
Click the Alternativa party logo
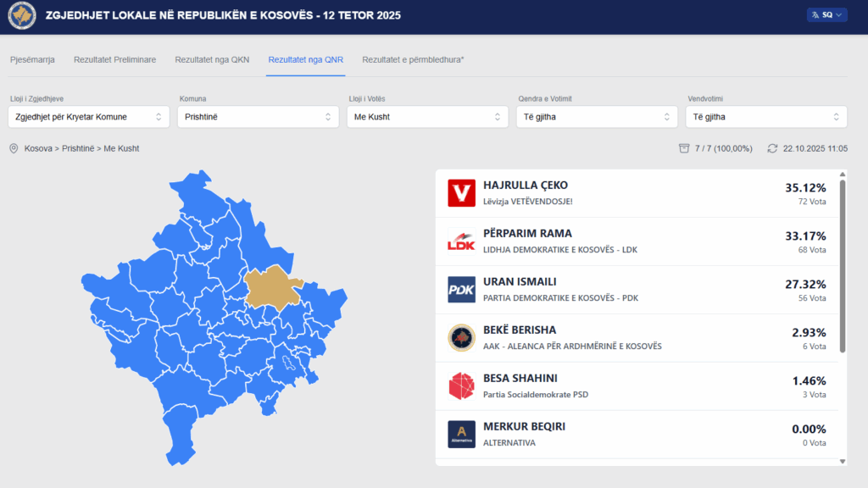point(461,435)
